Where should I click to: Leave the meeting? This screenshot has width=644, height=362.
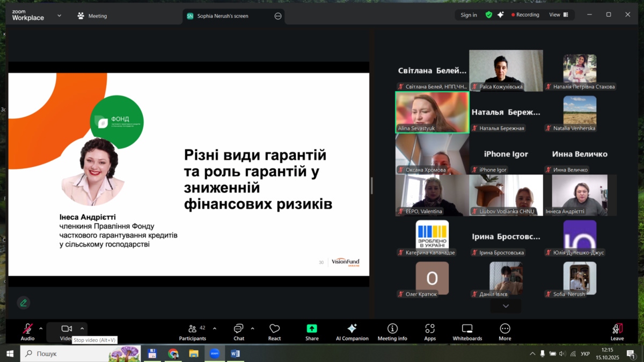617,331
